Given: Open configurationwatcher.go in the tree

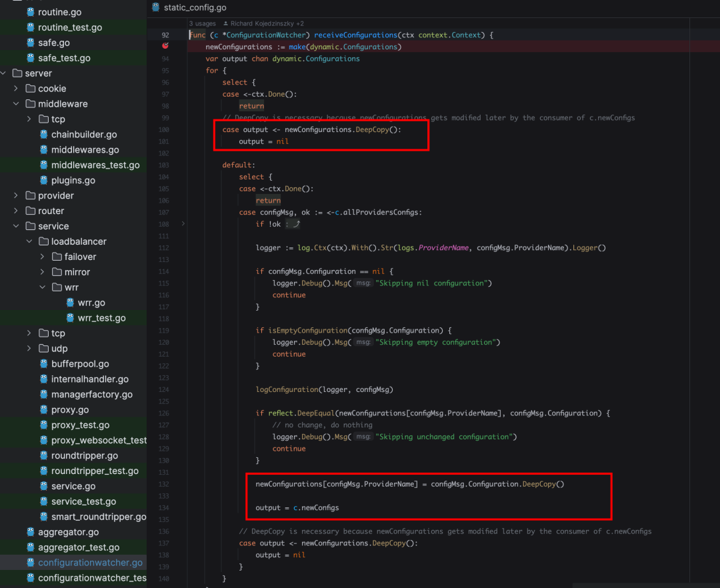Looking at the screenshot, I should pyautogui.click(x=90, y=563).
